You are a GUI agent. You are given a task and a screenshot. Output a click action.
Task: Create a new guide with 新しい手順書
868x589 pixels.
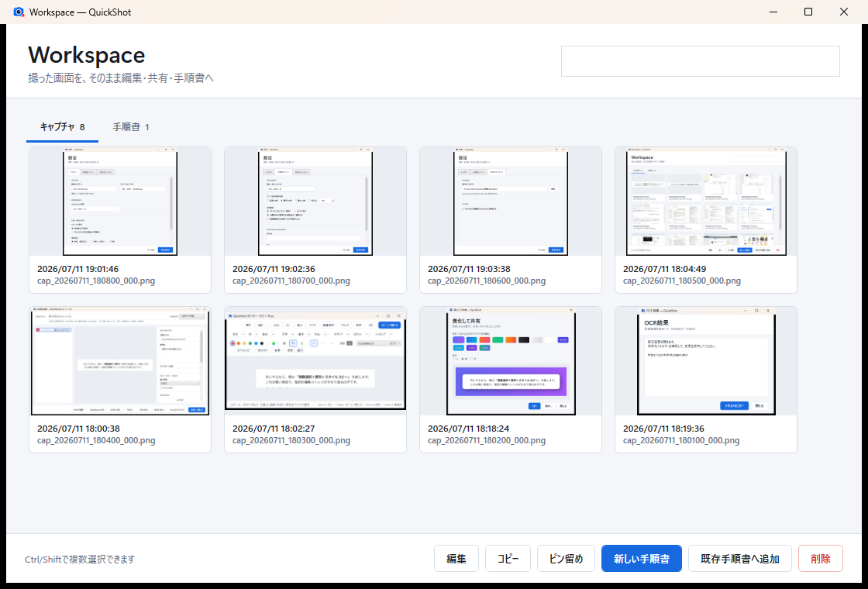[x=641, y=559]
